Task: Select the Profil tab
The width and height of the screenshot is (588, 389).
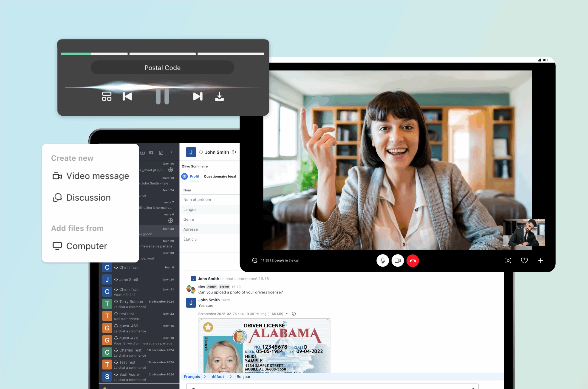Action: 194,176
